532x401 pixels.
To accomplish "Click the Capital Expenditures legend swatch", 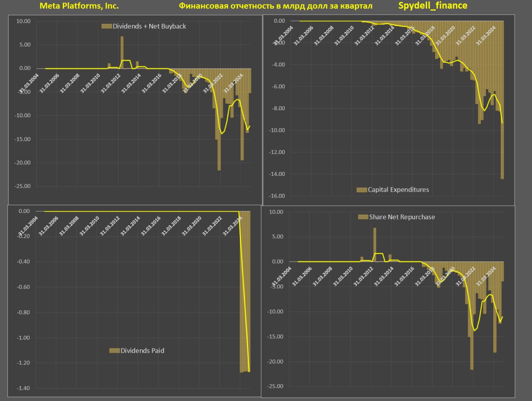I will click(362, 190).
